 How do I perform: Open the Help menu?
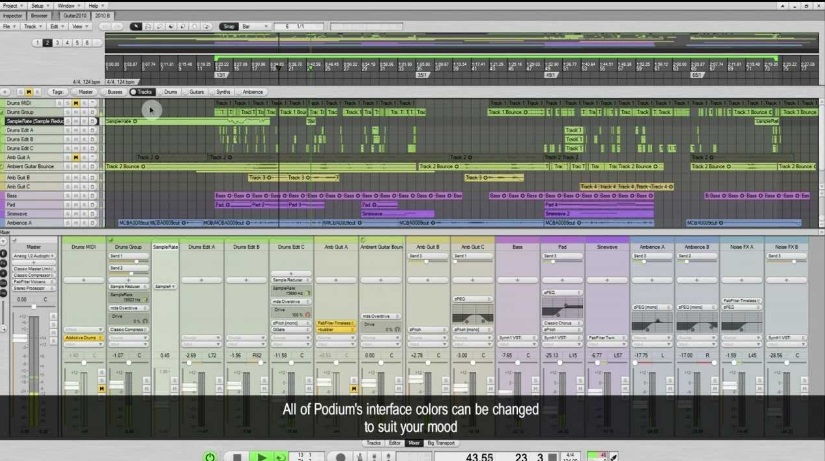coord(95,6)
